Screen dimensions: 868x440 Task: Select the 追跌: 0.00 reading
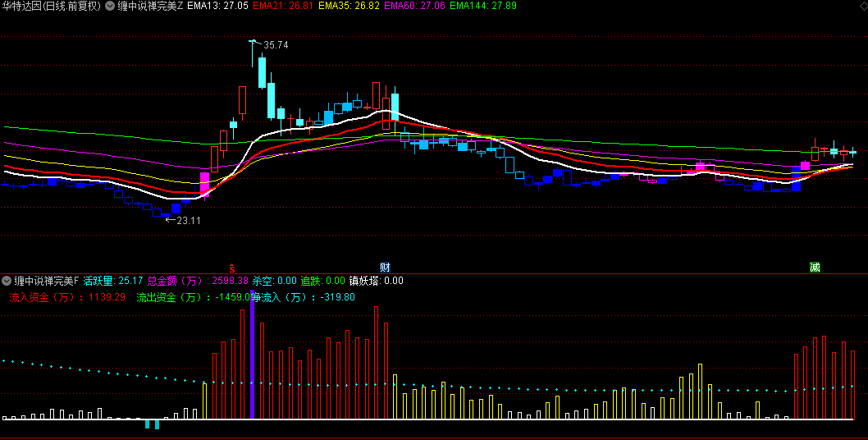tap(322, 281)
